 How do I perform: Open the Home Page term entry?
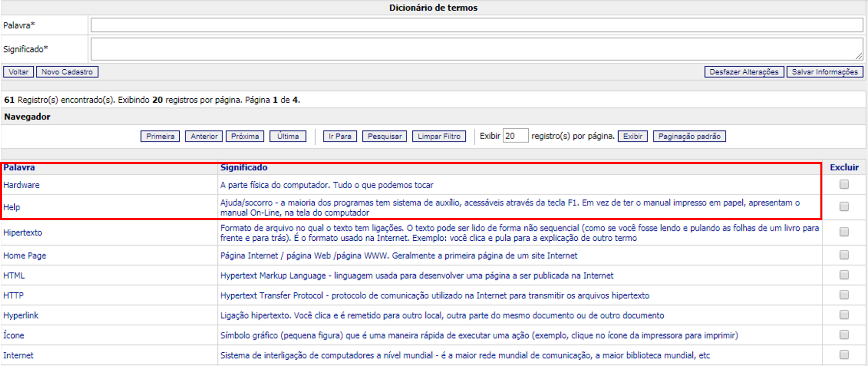tap(25, 255)
